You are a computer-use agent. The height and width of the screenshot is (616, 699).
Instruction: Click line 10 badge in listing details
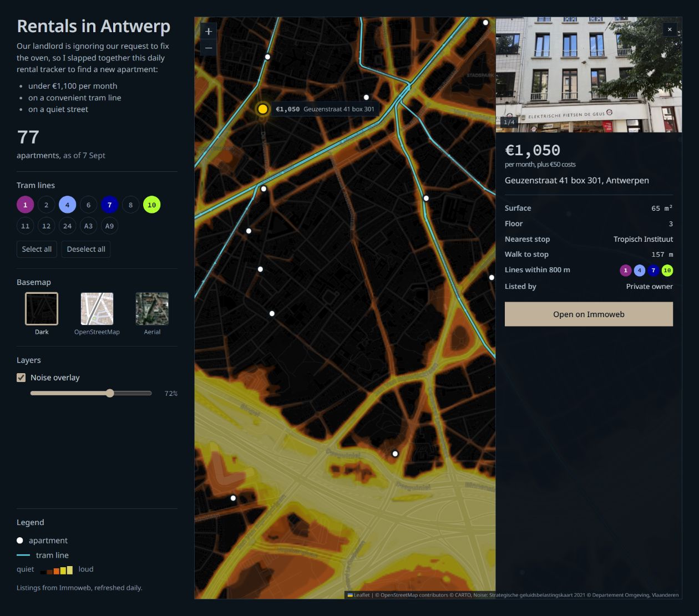click(667, 271)
